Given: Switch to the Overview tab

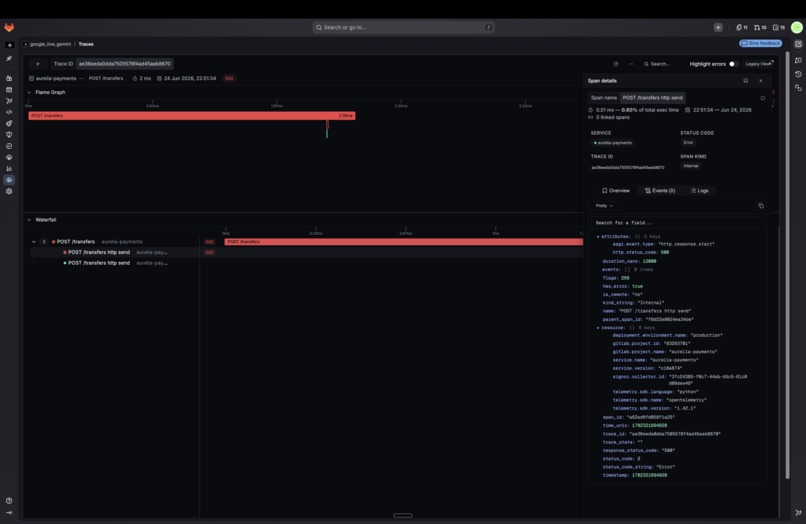Looking at the screenshot, I should coord(616,191).
